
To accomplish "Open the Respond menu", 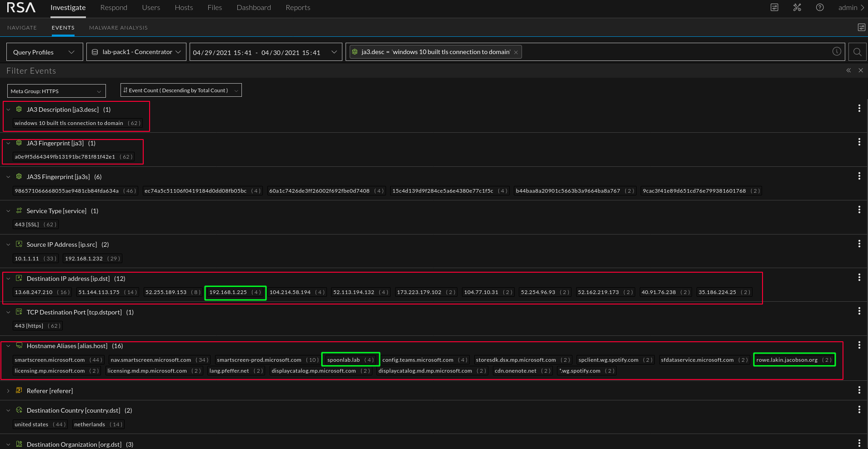I will (x=114, y=8).
